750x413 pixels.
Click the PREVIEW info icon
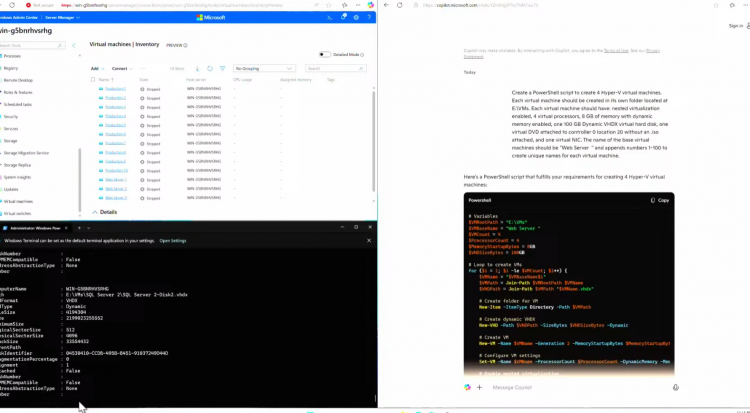(186, 45)
